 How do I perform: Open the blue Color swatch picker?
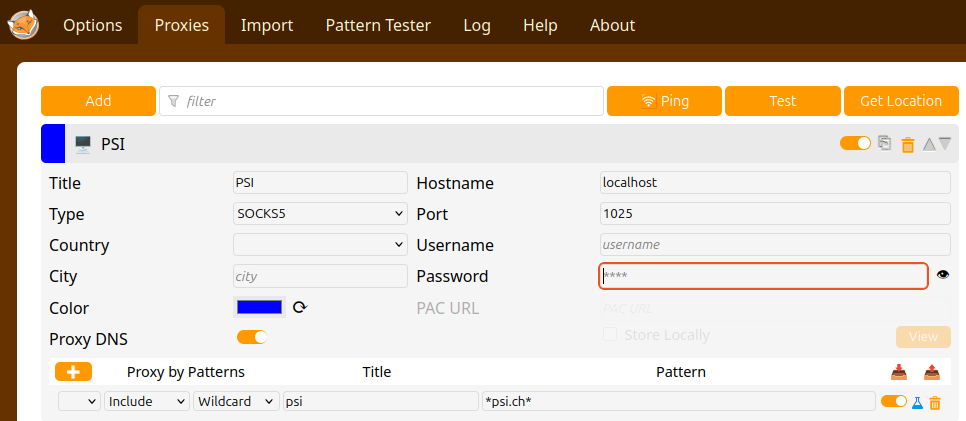[x=259, y=307]
